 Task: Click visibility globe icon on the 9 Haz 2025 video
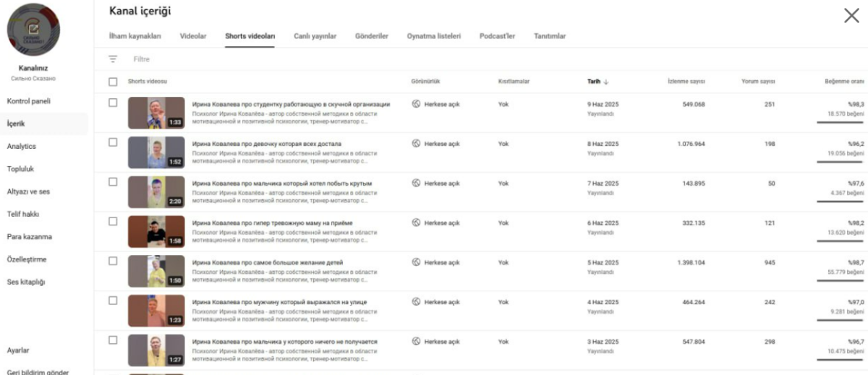tap(416, 104)
